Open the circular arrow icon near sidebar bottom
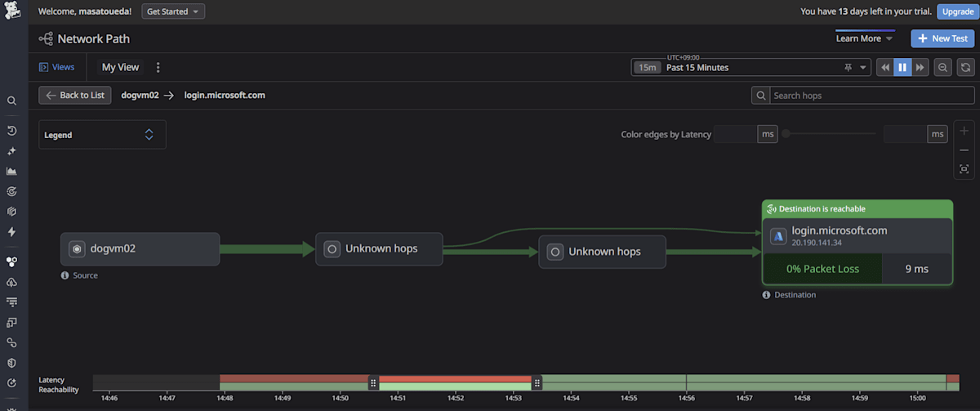 click(12, 383)
